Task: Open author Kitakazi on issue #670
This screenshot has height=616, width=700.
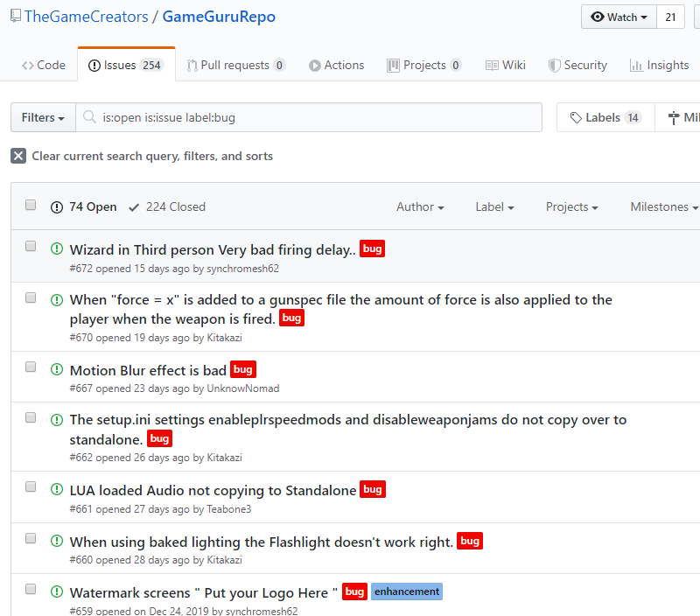Action: click(225, 338)
